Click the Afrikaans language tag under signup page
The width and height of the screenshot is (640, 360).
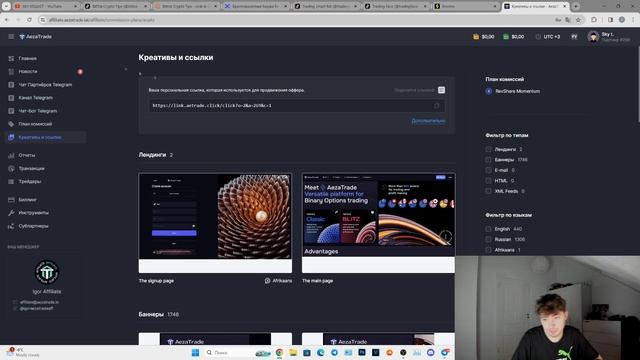coord(278,281)
